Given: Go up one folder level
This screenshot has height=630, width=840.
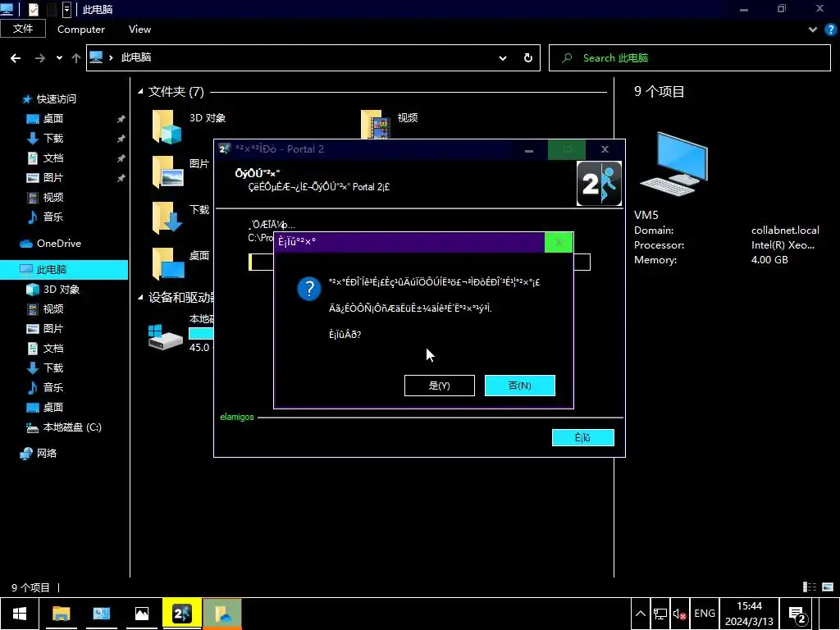Looking at the screenshot, I should pyautogui.click(x=76, y=58).
